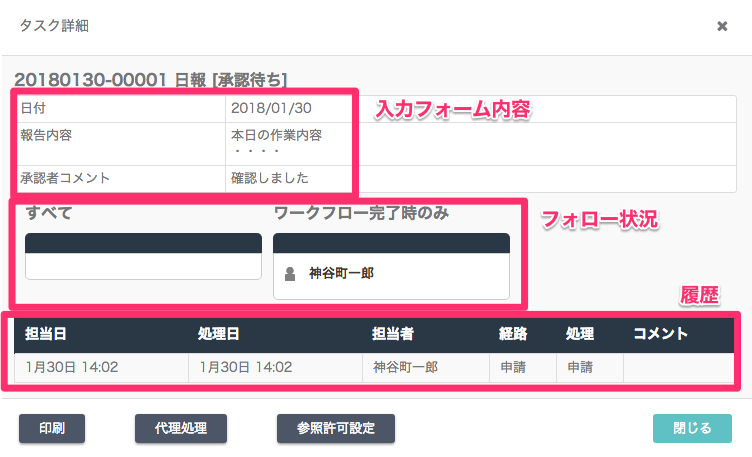Click the 印刷 button
This screenshot has width=752, height=457.
click(x=52, y=428)
